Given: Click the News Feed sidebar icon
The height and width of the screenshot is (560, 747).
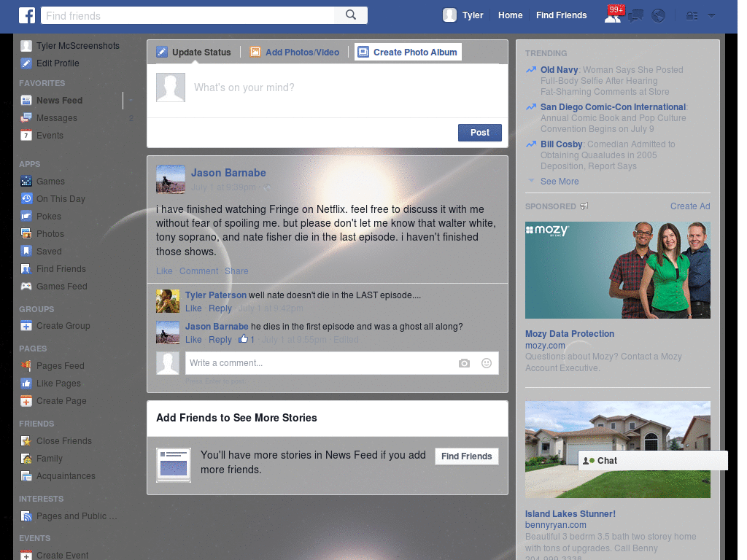Looking at the screenshot, I should tap(26, 101).
